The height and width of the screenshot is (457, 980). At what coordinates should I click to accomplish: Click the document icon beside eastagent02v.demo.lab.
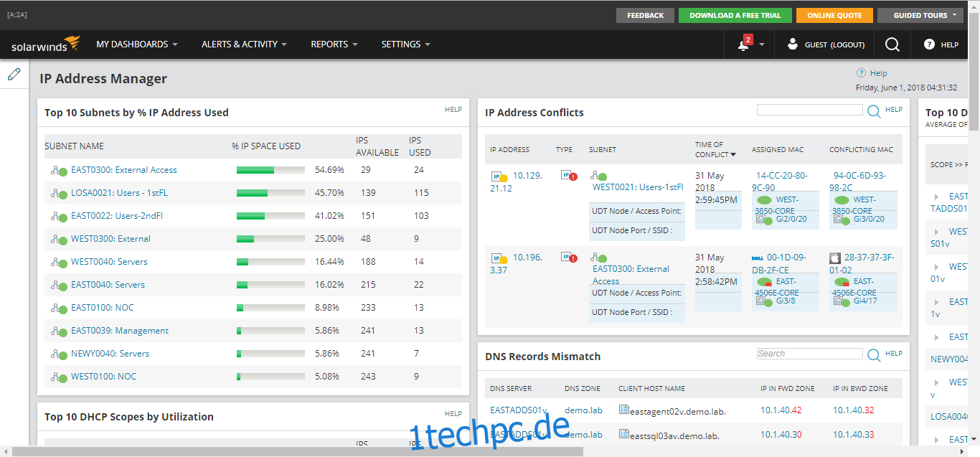click(623, 411)
